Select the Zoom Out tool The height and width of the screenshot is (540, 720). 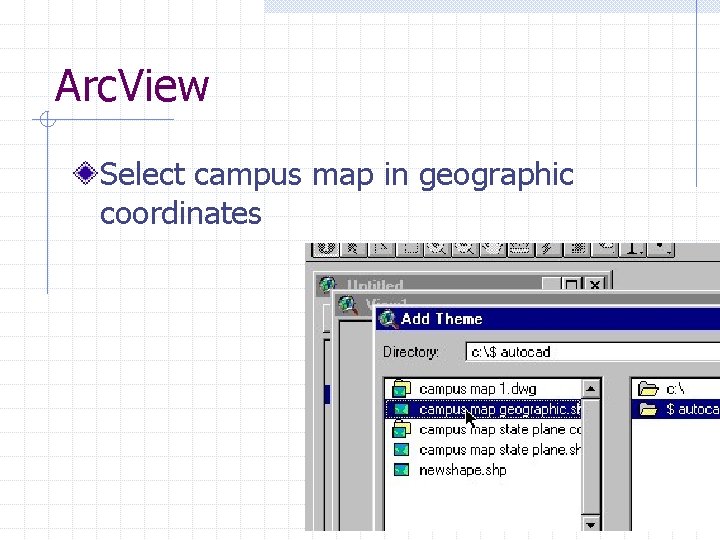click(x=466, y=249)
